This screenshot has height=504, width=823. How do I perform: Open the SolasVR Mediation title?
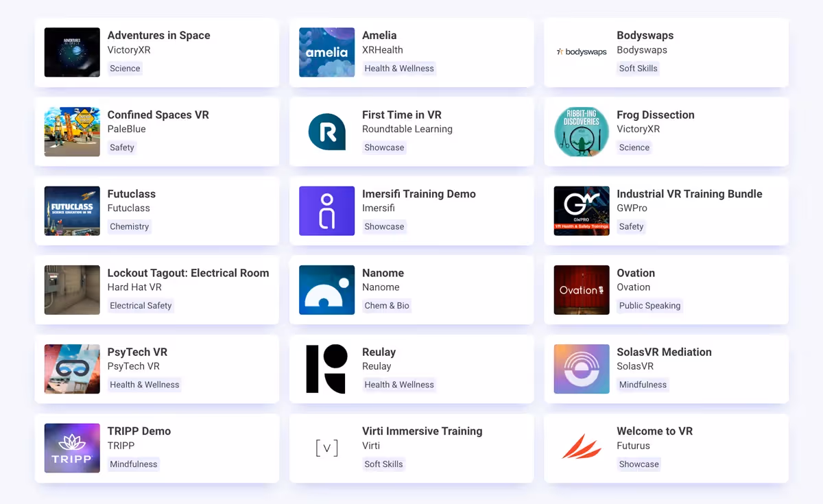[x=664, y=352]
